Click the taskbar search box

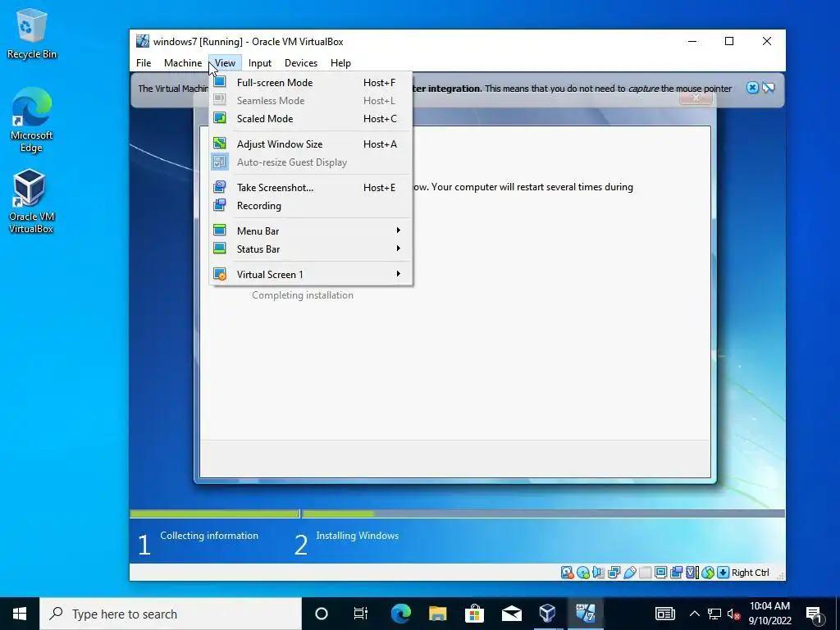pyautogui.click(x=171, y=614)
